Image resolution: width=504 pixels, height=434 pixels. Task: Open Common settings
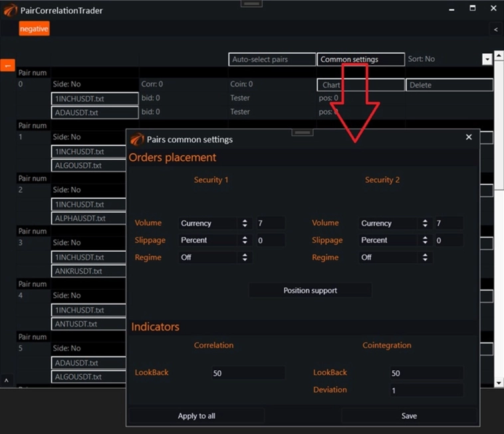click(360, 59)
